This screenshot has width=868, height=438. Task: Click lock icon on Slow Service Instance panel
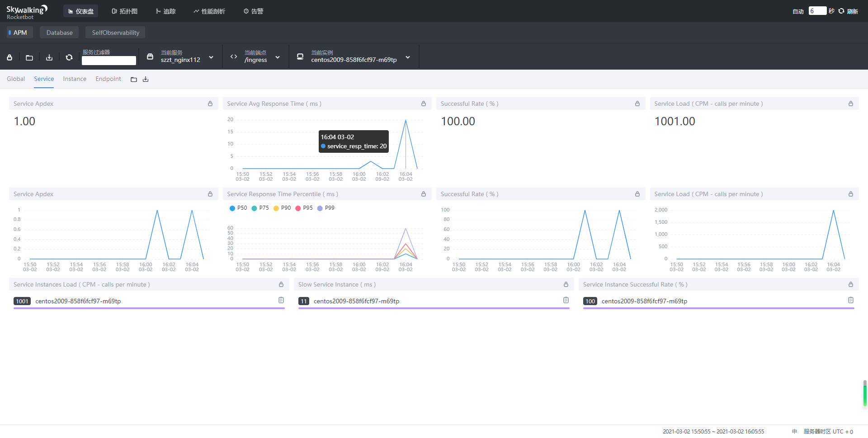click(x=566, y=284)
